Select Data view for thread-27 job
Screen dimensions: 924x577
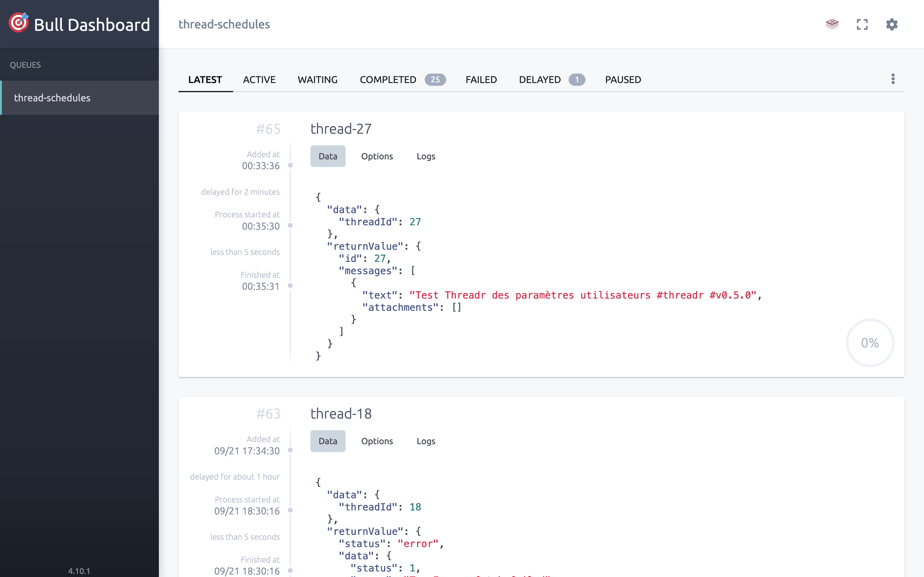328,156
